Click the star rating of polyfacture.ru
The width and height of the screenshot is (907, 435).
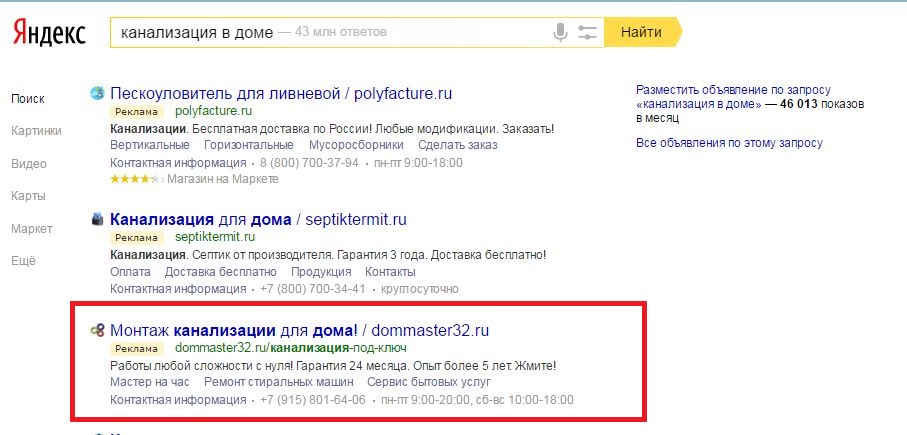137,179
